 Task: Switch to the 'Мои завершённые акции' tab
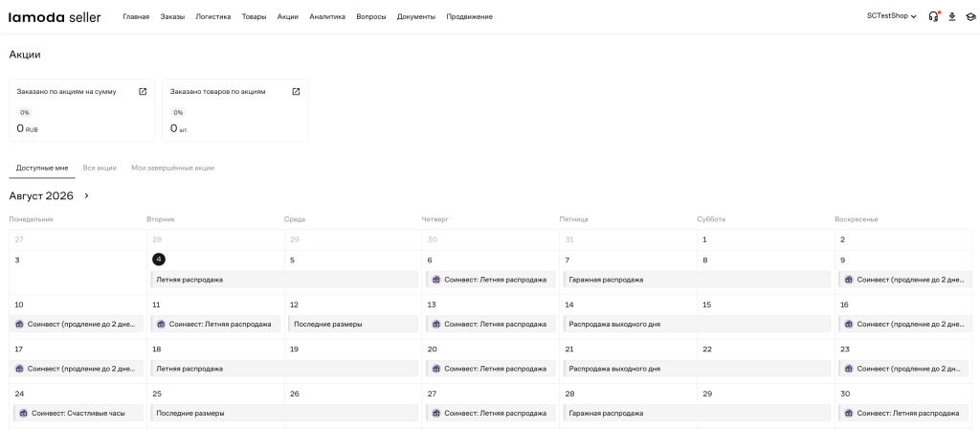tap(173, 168)
